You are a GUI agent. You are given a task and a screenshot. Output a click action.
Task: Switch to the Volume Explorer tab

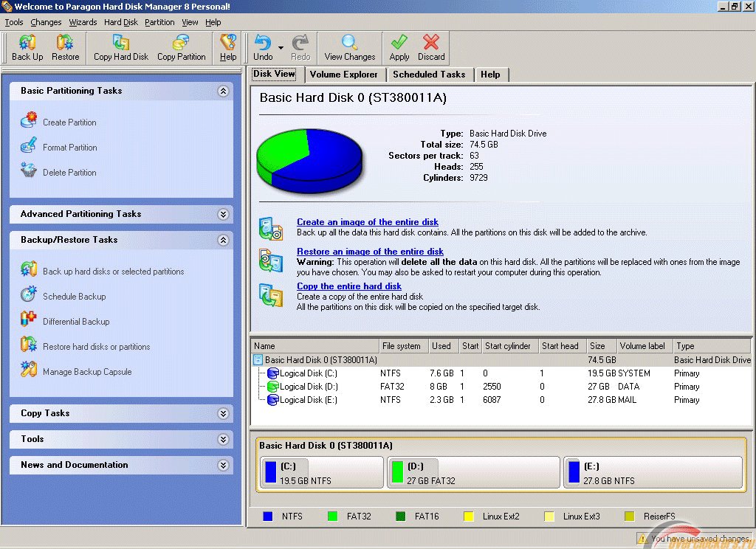343,75
